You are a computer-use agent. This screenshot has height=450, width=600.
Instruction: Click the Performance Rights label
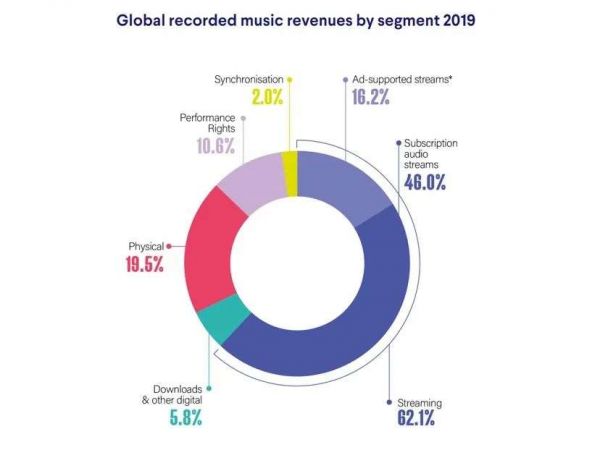(208, 124)
